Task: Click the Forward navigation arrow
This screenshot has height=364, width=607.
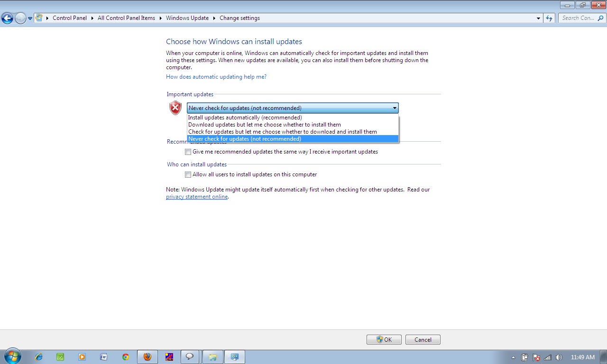Action: click(x=20, y=18)
